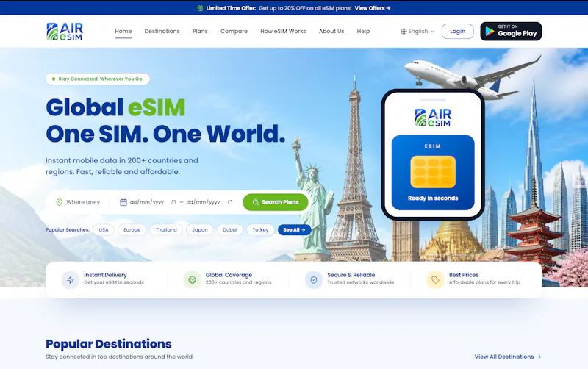The width and height of the screenshot is (588, 369).
Task: Click the 'Global Coverage' heading text
Action: [x=229, y=275]
